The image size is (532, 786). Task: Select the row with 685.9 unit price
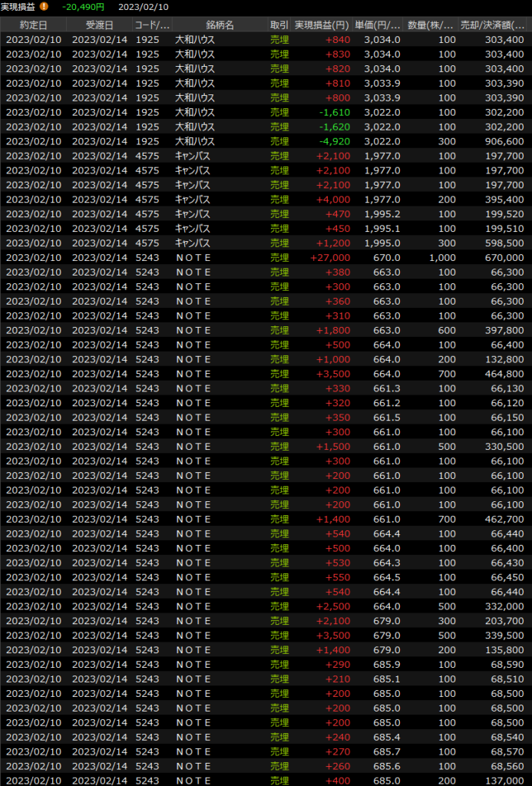point(266,665)
